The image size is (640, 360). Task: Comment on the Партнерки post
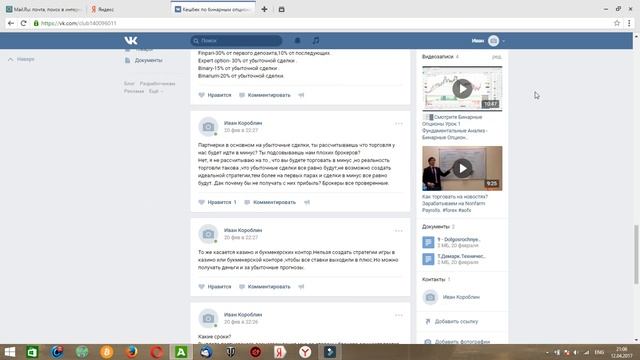[270, 202]
